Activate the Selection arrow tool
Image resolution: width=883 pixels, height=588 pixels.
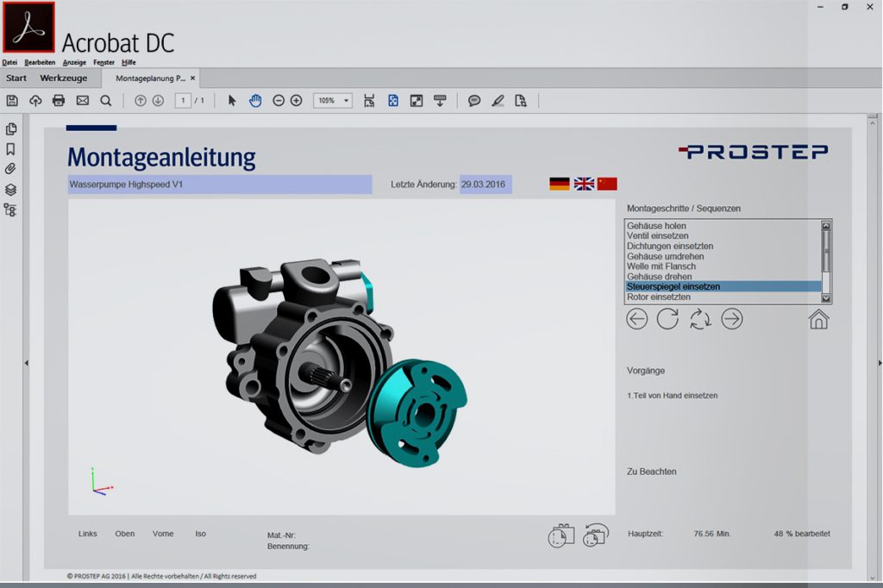point(231,100)
